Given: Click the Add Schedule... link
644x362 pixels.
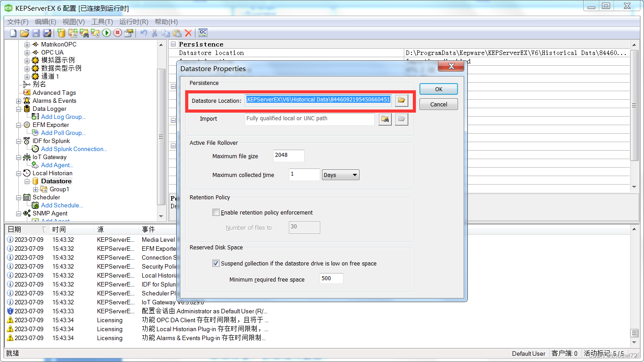Looking at the screenshot, I should pyautogui.click(x=62, y=205).
